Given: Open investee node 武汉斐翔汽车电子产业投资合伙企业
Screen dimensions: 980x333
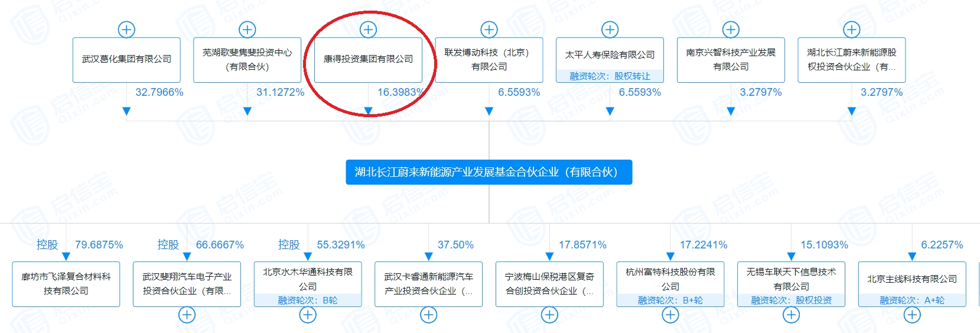Looking at the screenshot, I should point(187,284).
